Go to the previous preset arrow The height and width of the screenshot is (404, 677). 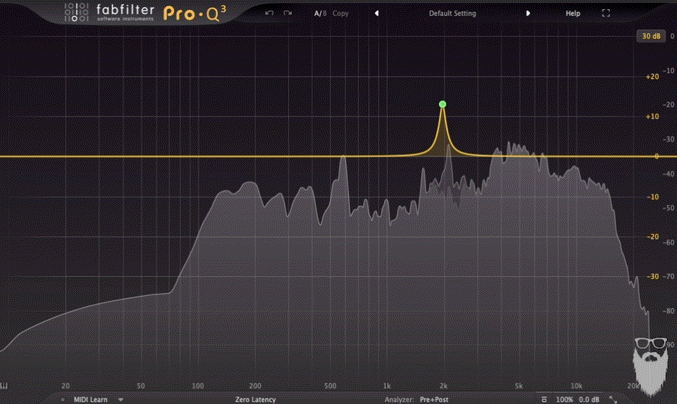pyautogui.click(x=376, y=13)
